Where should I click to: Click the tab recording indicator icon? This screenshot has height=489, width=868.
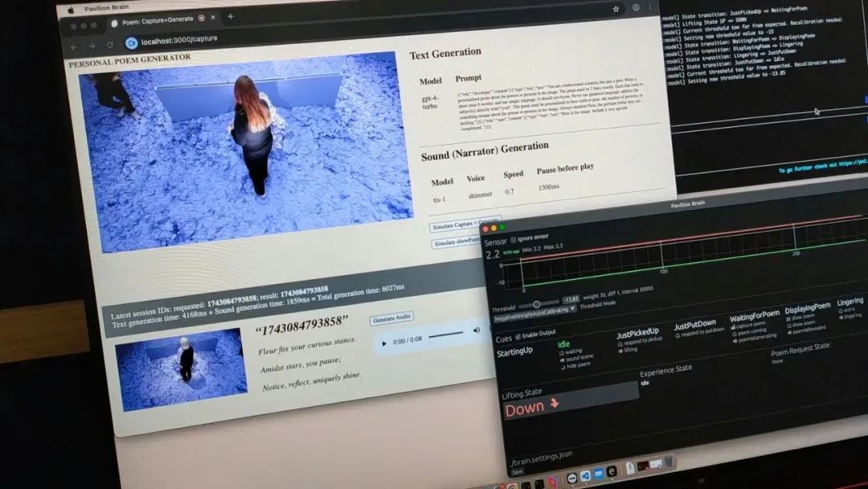[202, 18]
